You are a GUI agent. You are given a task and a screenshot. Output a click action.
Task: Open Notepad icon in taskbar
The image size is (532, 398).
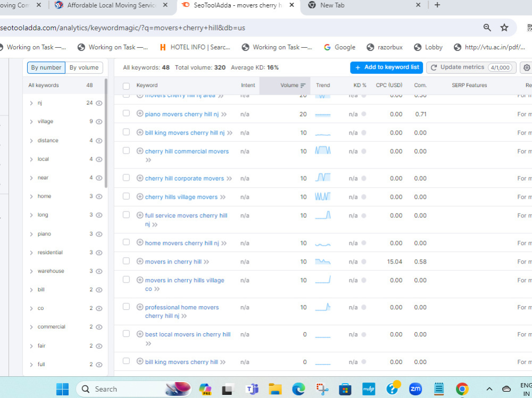coord(439,389)
